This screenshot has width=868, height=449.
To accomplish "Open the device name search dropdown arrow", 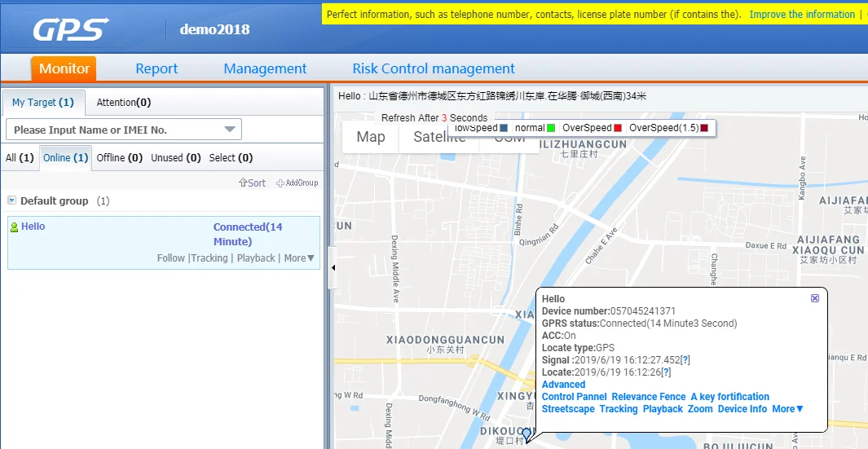I will click(x=230, y=130).
